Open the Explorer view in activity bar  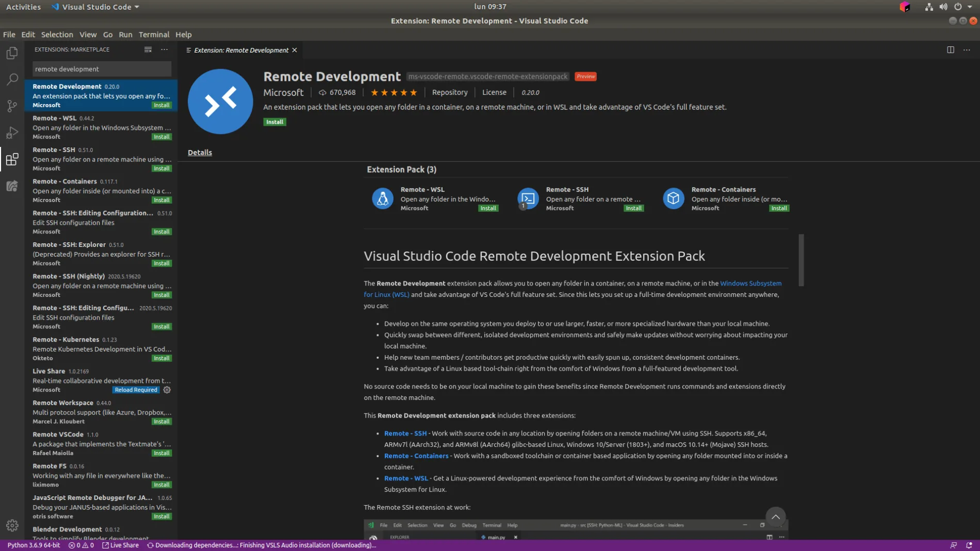point(12,53)
